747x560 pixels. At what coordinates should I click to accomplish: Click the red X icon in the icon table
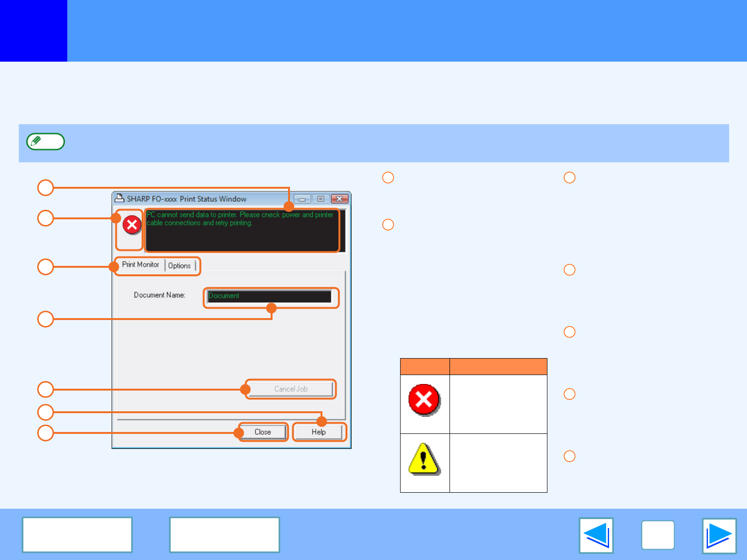pos(424,400)
